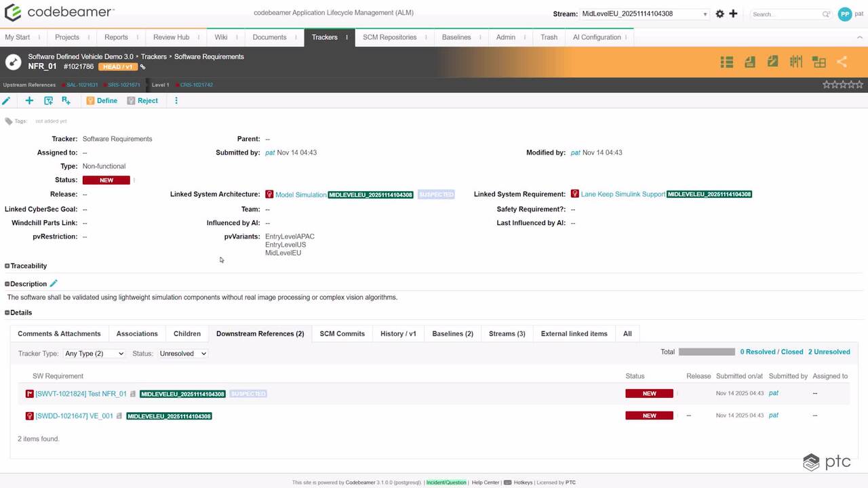Open the share icon in orange header
This screenshot has width=868, height=488.
point(842,62)
